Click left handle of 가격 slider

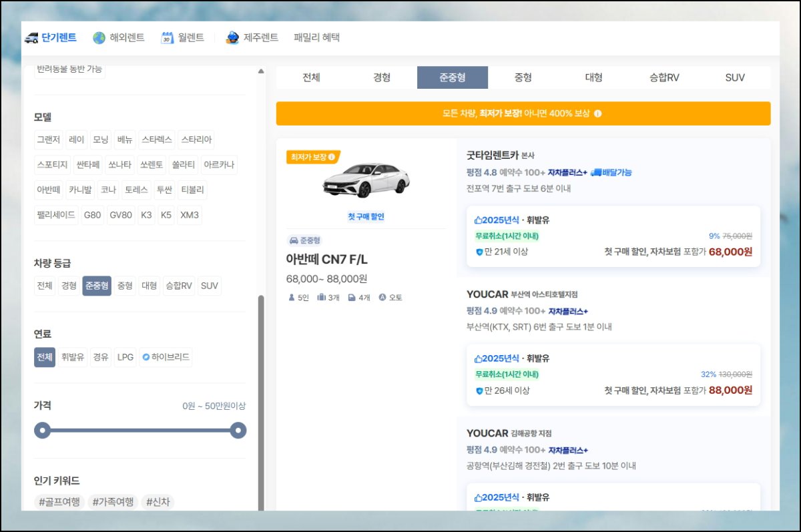43,431
